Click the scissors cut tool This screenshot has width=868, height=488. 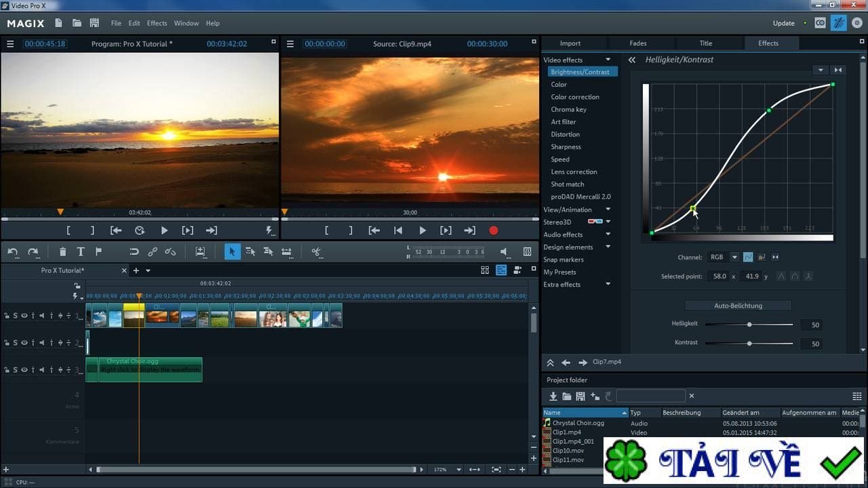pos(316,251)
